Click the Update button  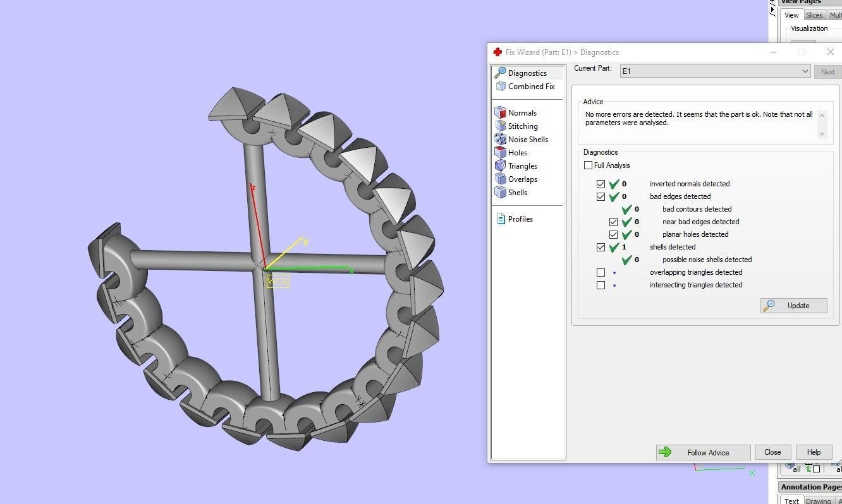tap(794, 306)
